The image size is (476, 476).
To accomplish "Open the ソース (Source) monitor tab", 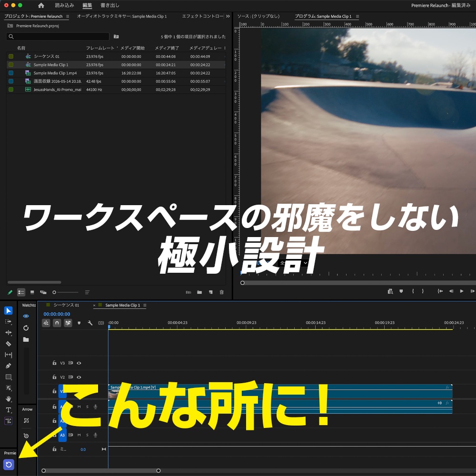I will click(x=258, y=16).
